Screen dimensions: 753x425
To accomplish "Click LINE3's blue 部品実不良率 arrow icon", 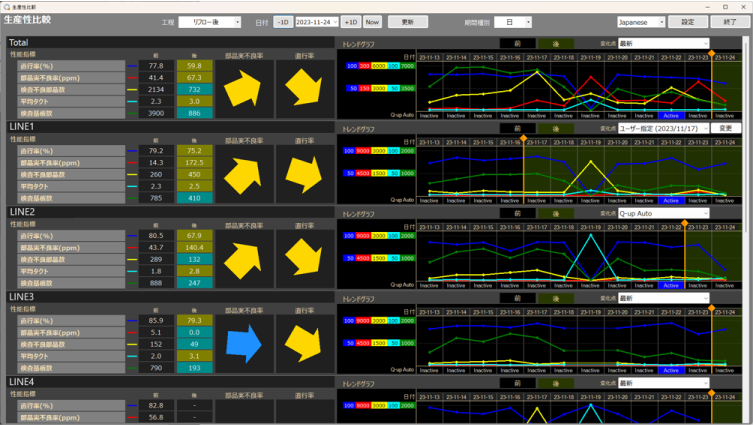I will point(243,344).
